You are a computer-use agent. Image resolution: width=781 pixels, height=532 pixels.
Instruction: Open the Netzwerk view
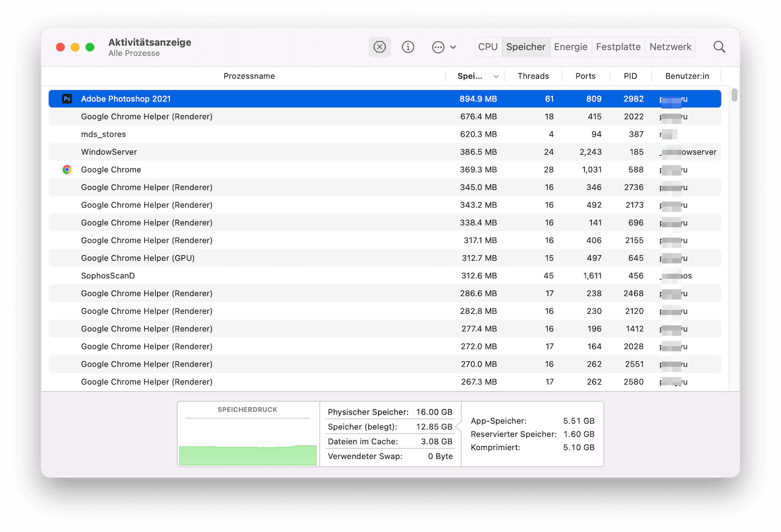click(x=670, y=47)
